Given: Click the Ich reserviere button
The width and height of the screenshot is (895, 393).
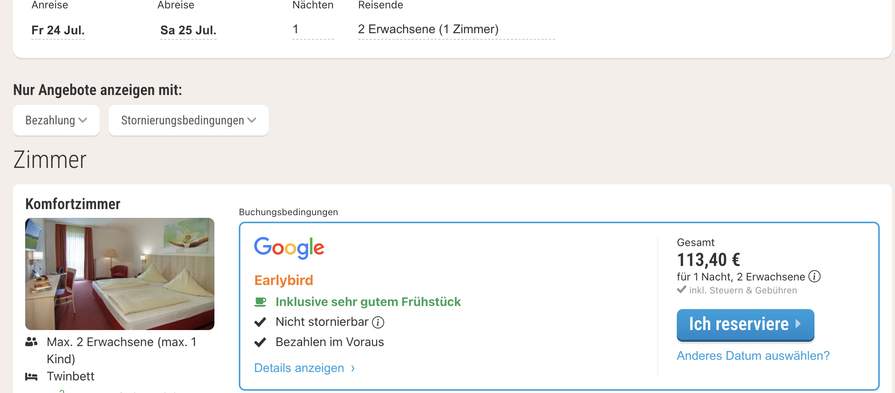Looking at the screenshot, I should [x=745, y=325].
